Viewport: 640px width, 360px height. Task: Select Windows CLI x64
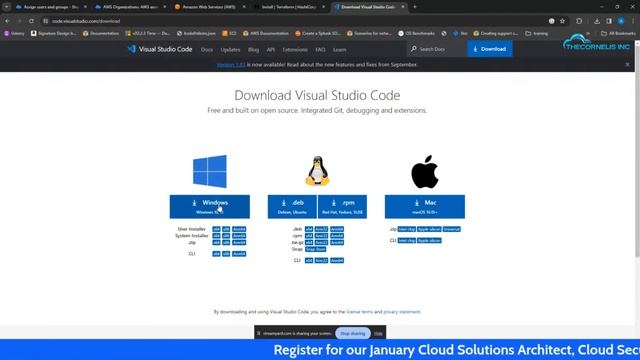[216, 254]
